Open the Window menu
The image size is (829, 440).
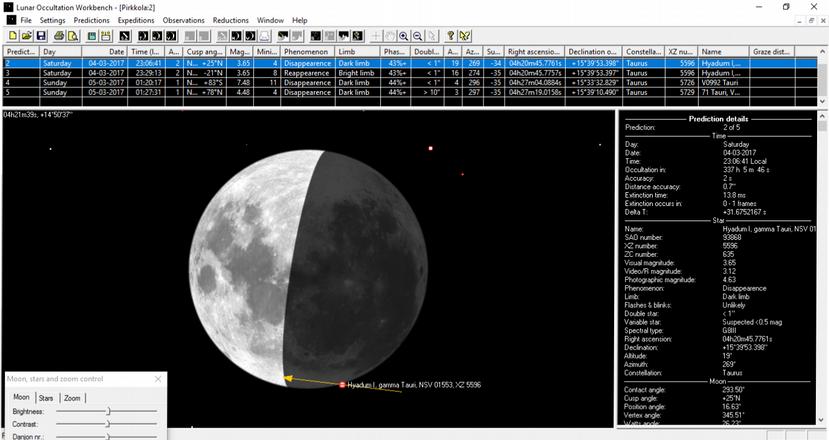270,20
